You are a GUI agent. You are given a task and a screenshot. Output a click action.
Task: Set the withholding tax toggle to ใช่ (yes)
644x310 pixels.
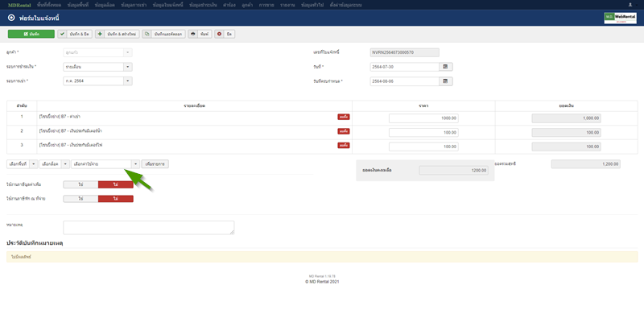click(x=81, y=199)
